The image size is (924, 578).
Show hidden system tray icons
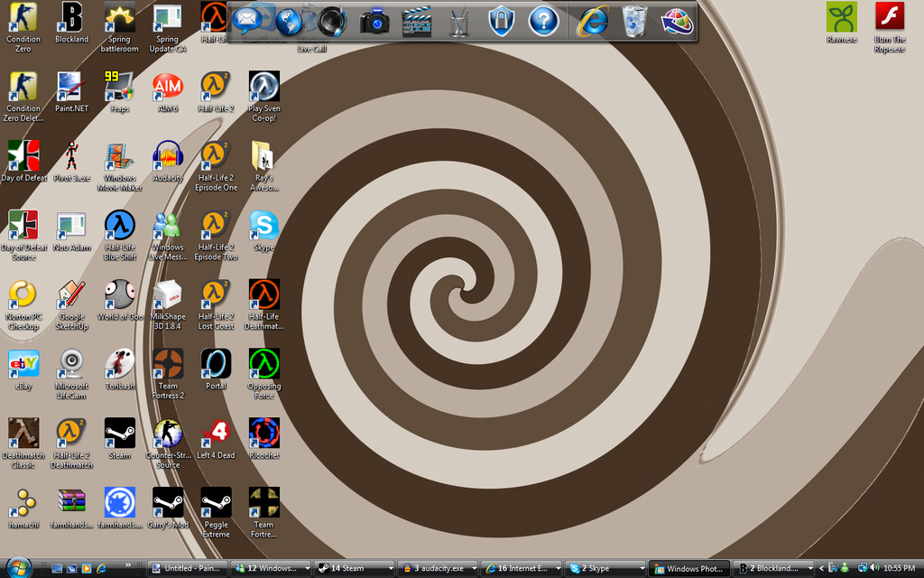click(x=821, y=569)
